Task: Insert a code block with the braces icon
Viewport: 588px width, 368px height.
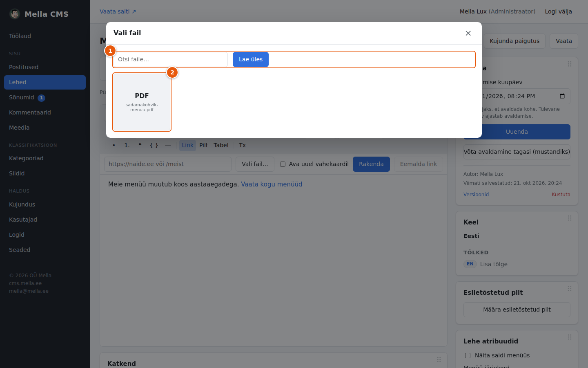Action: [x=154, y=145]
